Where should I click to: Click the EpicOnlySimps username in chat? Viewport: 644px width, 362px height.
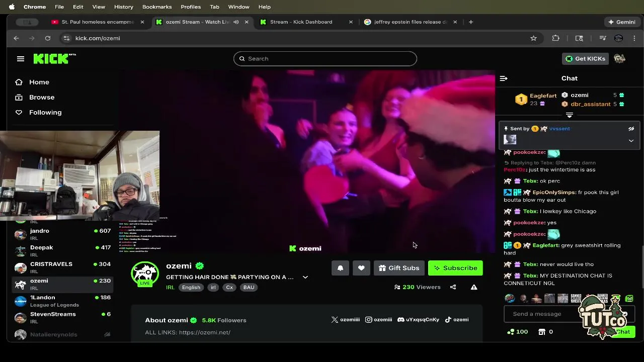[554, 193]
